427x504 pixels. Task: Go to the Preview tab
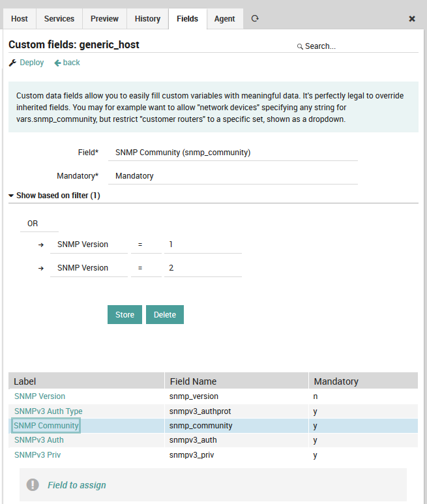[x=104, y=19]
